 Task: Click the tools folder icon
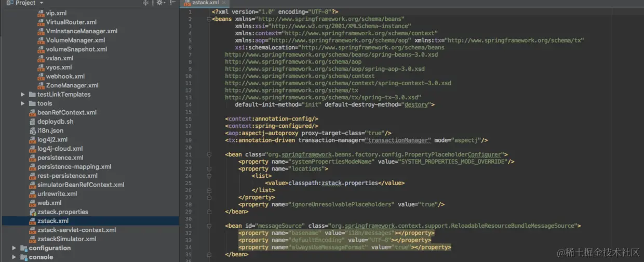(x=32, y=103)
